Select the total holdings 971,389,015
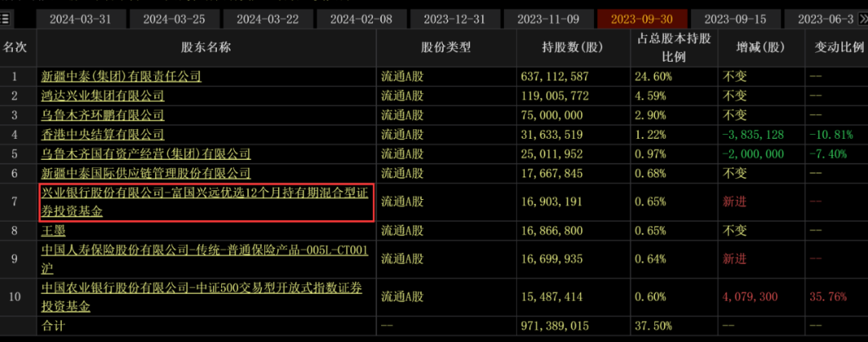The image size is (868, 342). point(555,326)
